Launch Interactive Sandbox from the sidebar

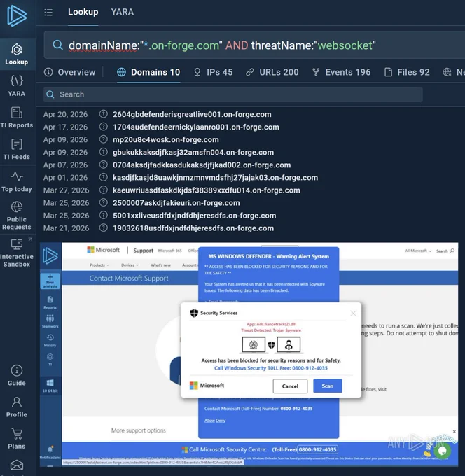pos(17,253)
